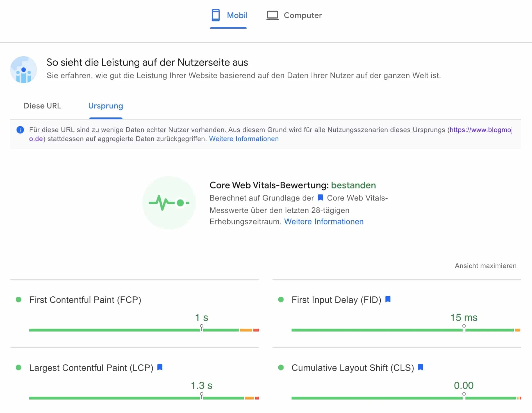Click bookmark icon before Core Web Vitals-Messwerte
The height and width of the screenshot is (413, 532).
click(320, 198)
